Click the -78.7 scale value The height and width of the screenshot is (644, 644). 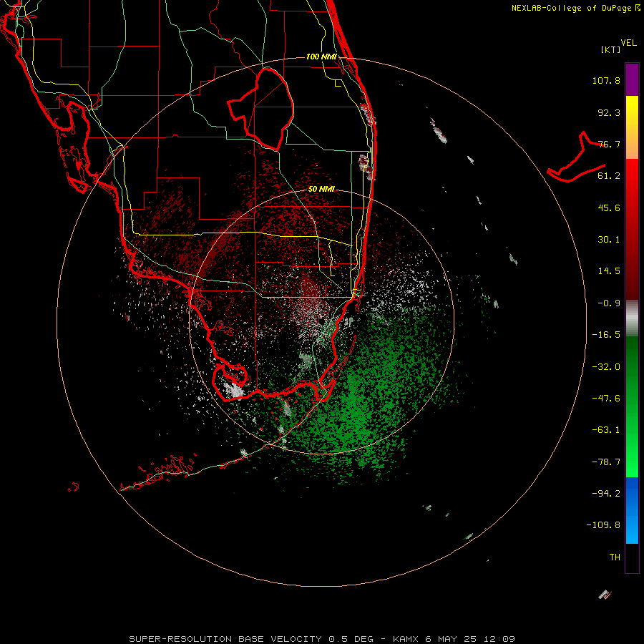pyautogui.click(x=606, y=462)
